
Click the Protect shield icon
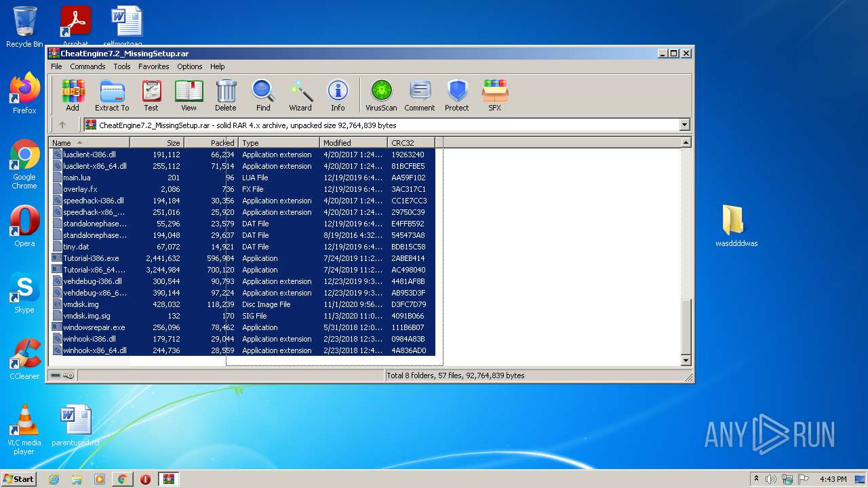457,96
